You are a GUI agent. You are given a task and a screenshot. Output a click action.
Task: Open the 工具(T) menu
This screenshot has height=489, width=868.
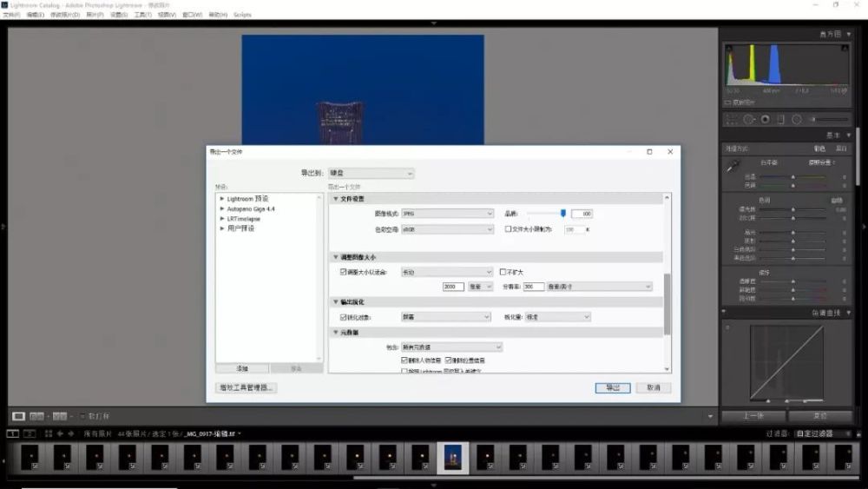pos(143,15)
